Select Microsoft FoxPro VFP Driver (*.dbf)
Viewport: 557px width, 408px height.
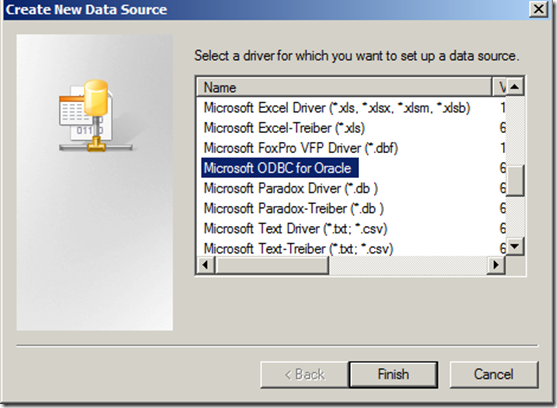(x=301, y=148)
